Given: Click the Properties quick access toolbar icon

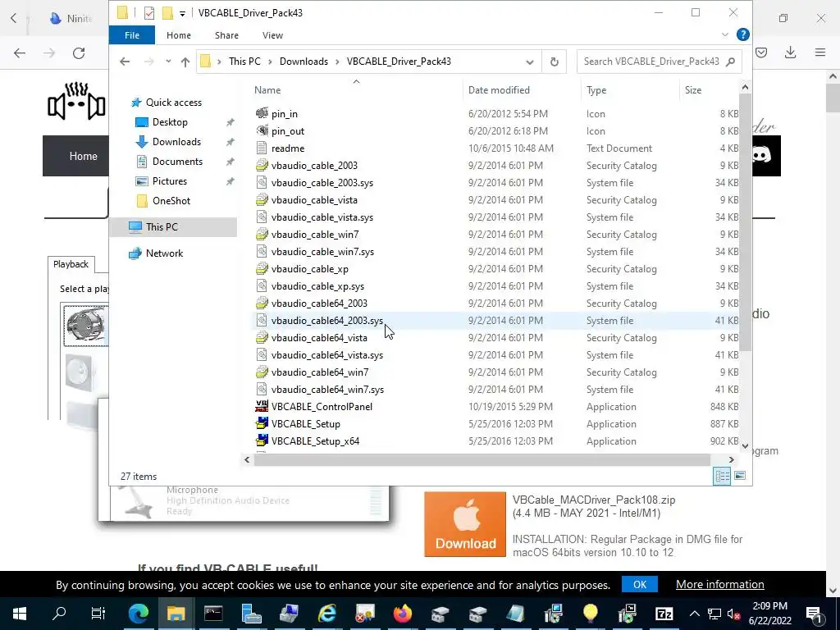Looking at the screenshot, I should point(149,13).
